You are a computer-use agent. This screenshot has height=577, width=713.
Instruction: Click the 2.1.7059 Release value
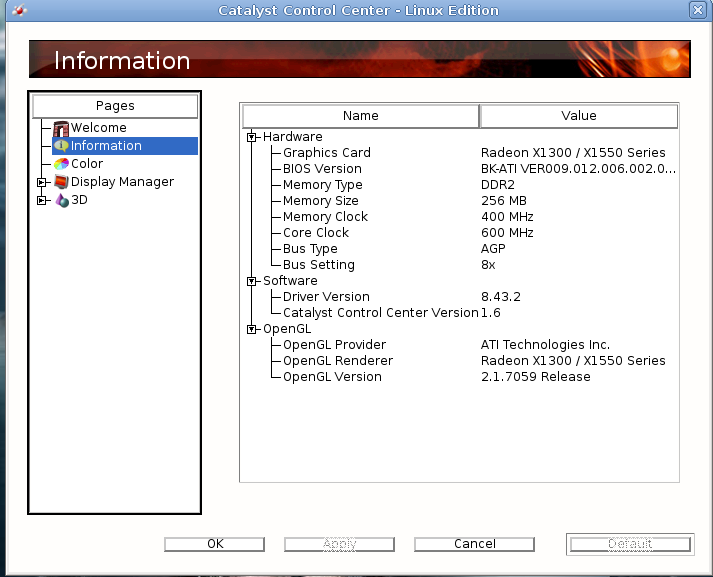[x=536, y=377]
